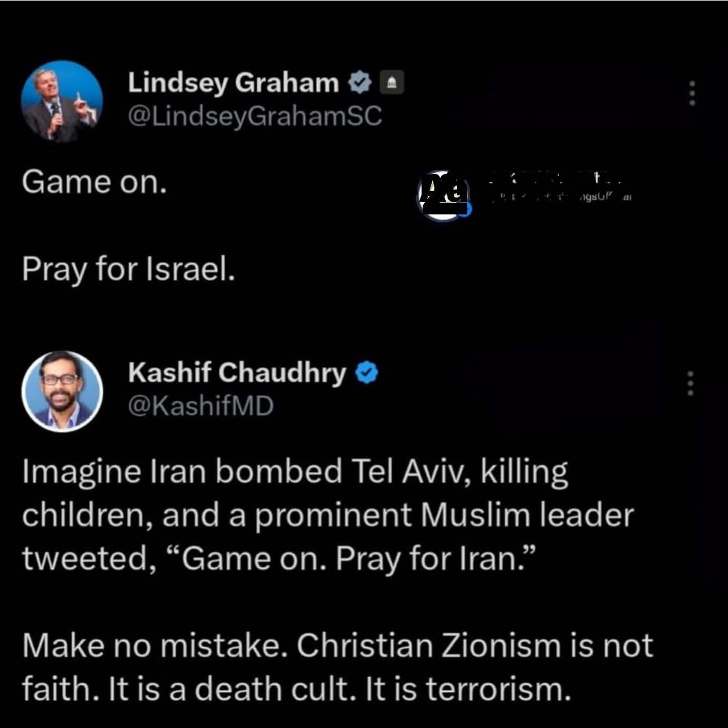Select the Lindsey Graham display name
This screenshot has height=728, width=728.
(x=233, y=83)
